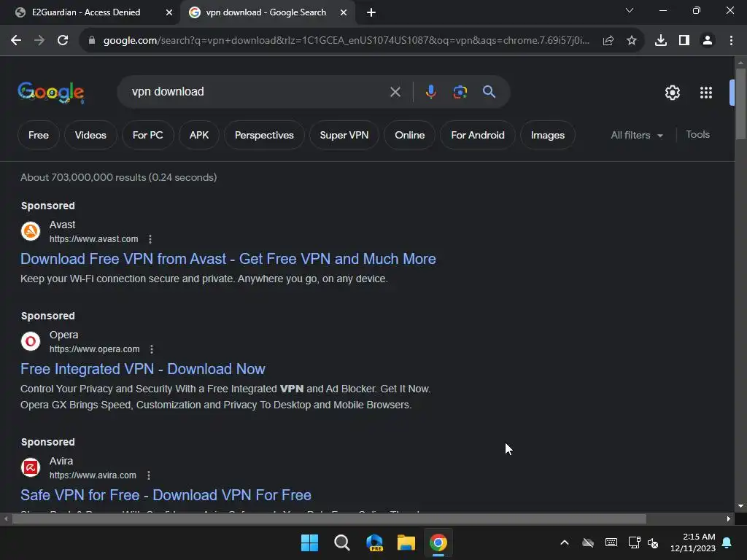The image size is (747, 560).
Task: Click the scroll right arrow
Action: [728, 519]
